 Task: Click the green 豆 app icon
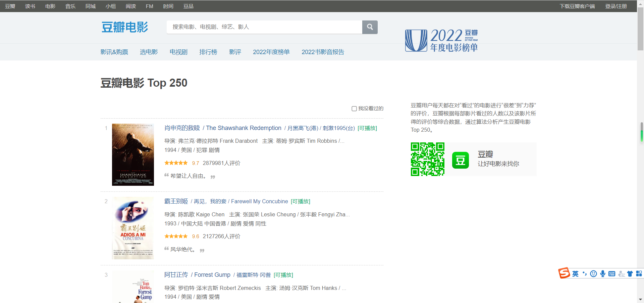click(x=460, y=160)
